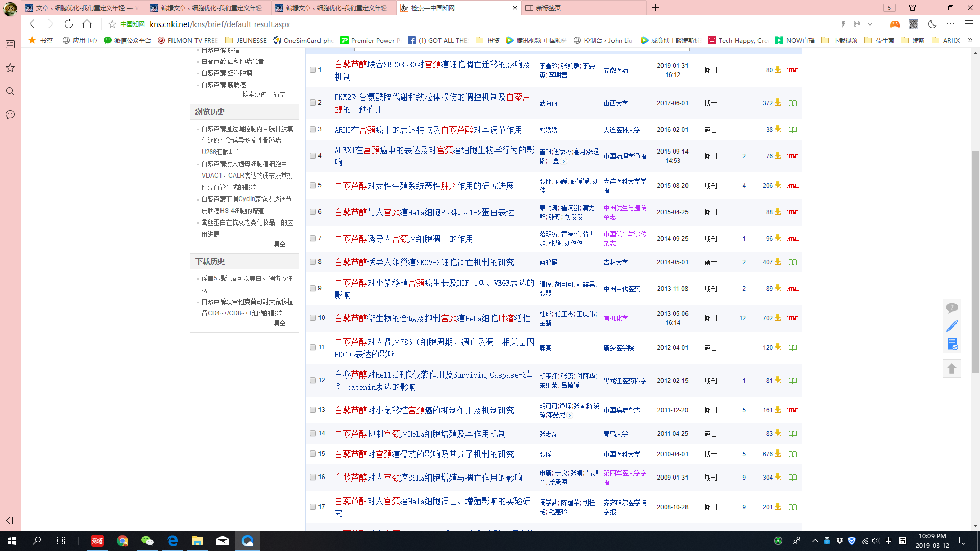Select checkbox for result 10
Viewport: 980px width, 551px height.
click(313, 318)
